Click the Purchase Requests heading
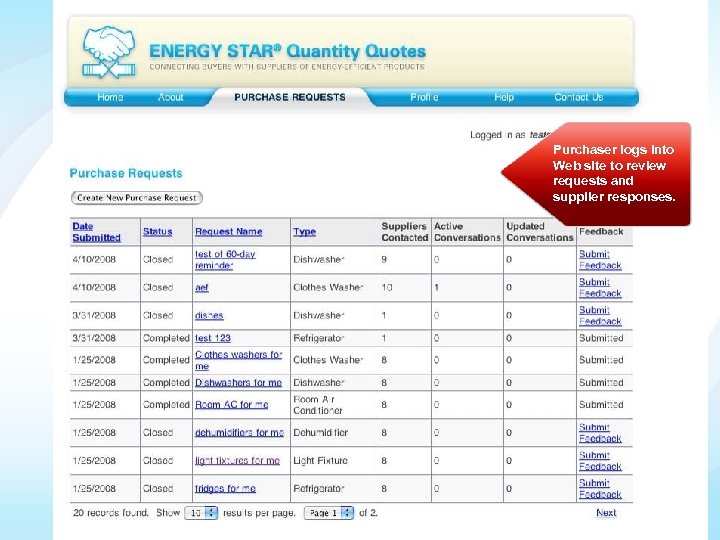The image size is (720, 540). click(x=126, y=174)
